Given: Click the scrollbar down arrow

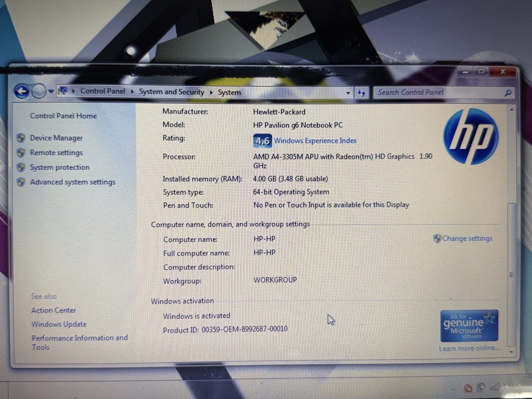Looking at the screenshot, I should click(x=511, y=352).
